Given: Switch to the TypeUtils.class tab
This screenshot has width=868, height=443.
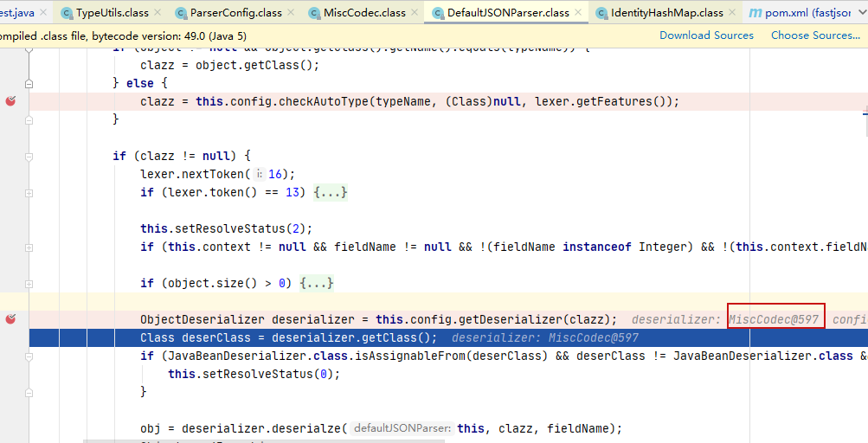Looking at the screenshot, I should [113, 12].
